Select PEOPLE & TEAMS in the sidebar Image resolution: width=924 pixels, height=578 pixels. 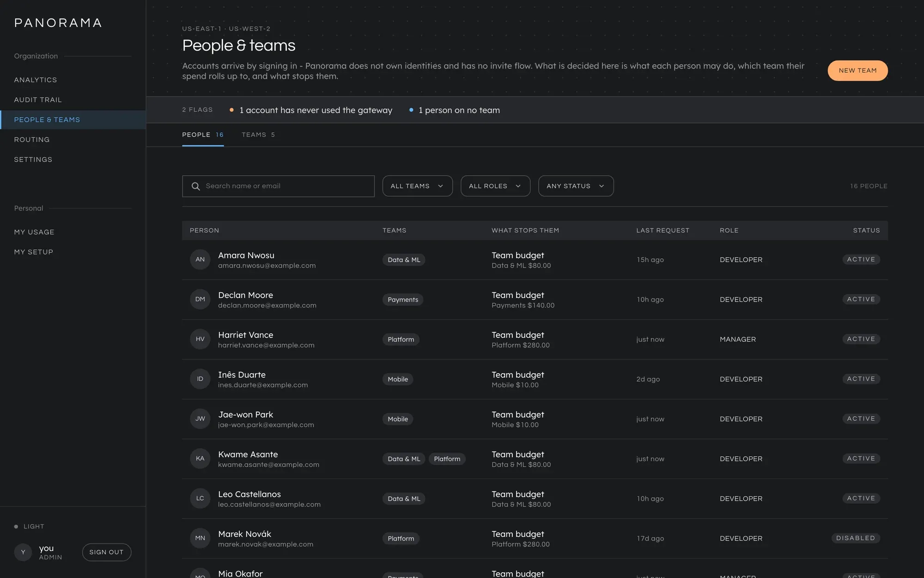pos(73,120)
